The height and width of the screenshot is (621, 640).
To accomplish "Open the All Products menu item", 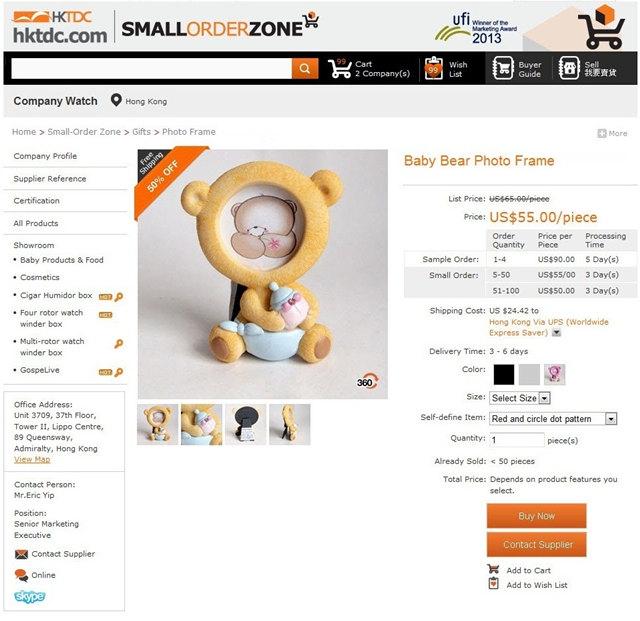I will click(x=36, y=223).
